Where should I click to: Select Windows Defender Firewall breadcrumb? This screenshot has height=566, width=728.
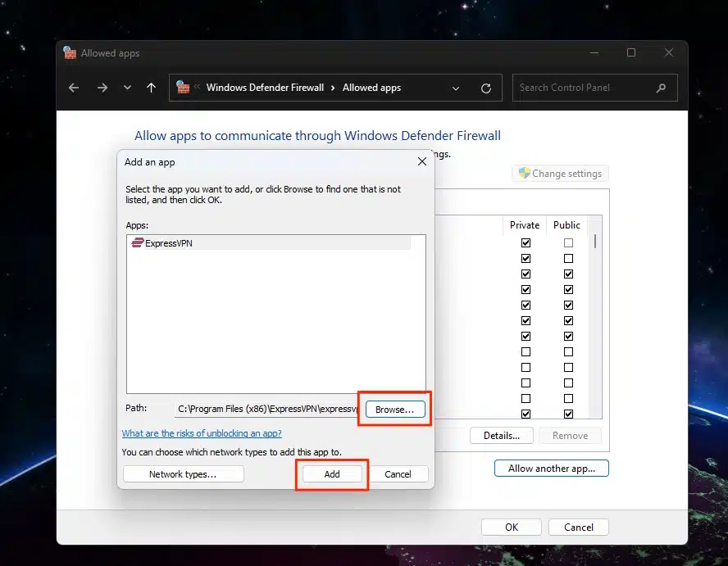point(265,88)
